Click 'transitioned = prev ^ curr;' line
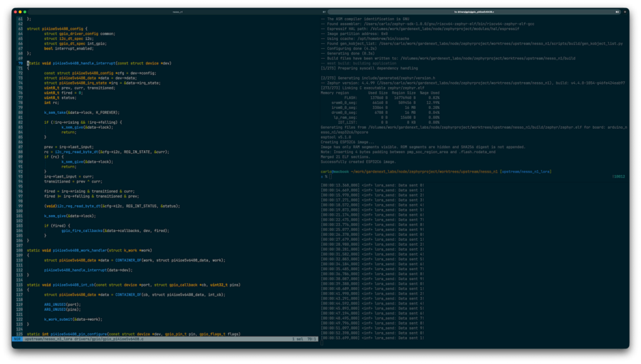Screen dimensions: 641x364 click(x=73, y=181)
